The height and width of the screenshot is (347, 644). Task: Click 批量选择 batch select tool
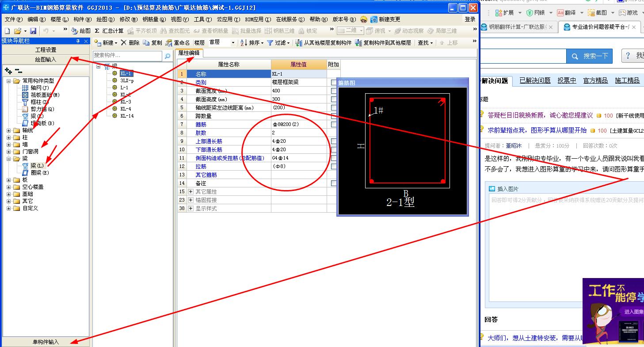(247, 31)
